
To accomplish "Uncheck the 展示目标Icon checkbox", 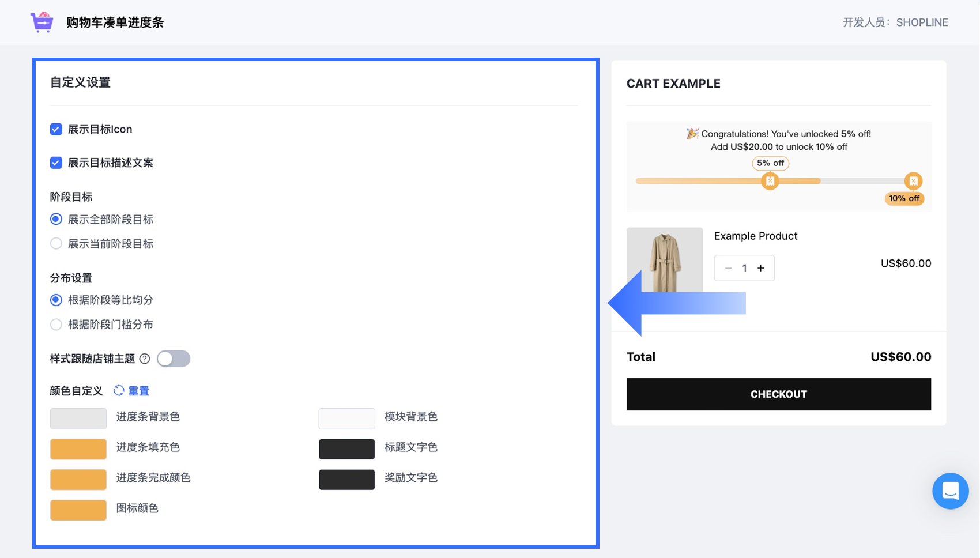I will [x=56, y=129].
